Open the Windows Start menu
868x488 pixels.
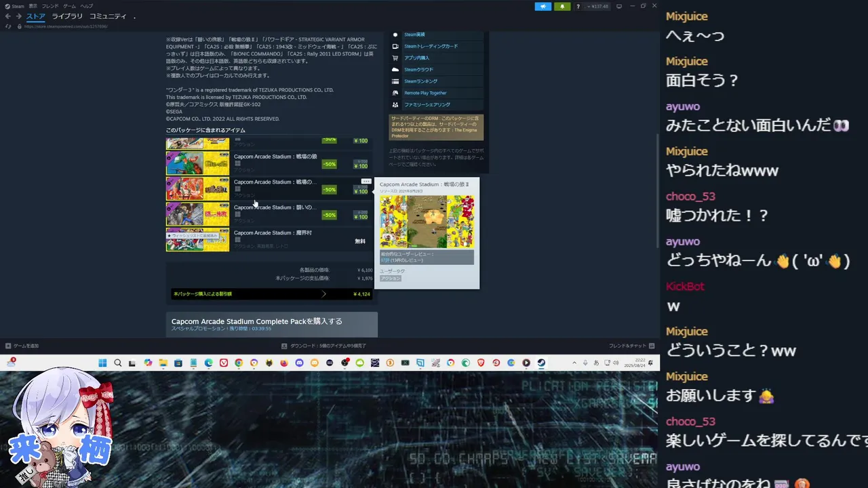coord(102,363)
